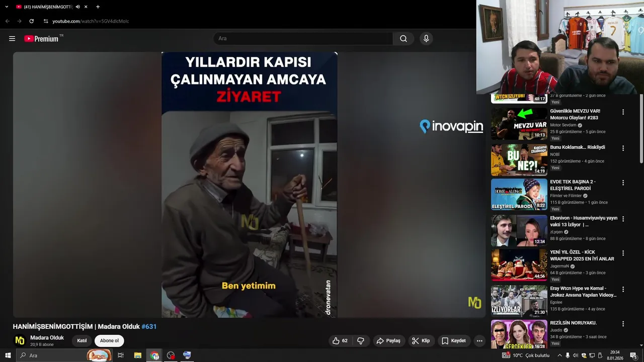Open Eray Wtcn Hype ve Kemal thumbnail
This screenshot has height=362, width=644.
[519, 301]
